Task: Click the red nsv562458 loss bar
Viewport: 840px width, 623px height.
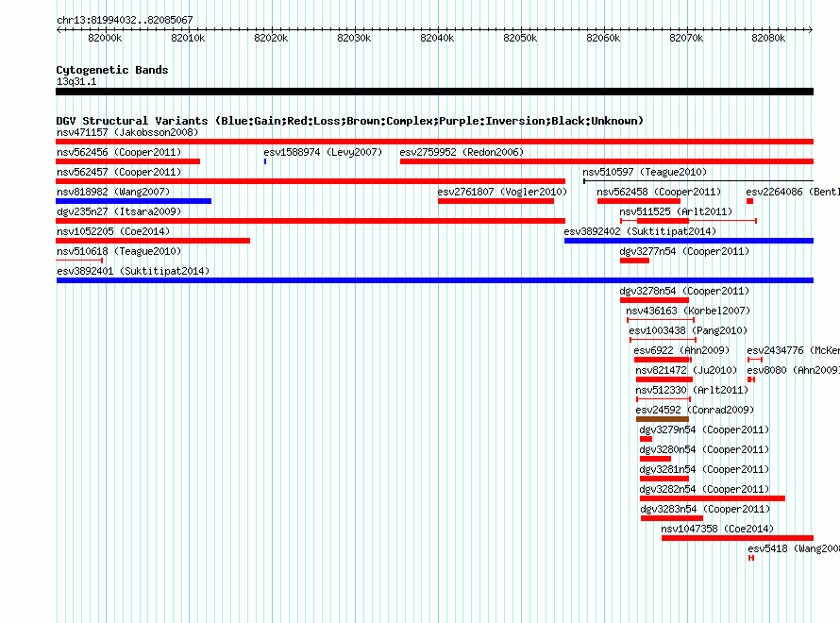Action: point(639,201)
